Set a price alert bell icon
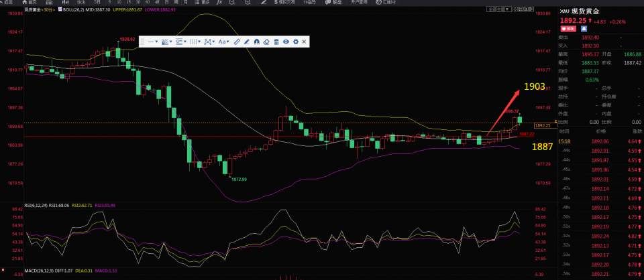The image size is (644, 280). click(584, 29)
